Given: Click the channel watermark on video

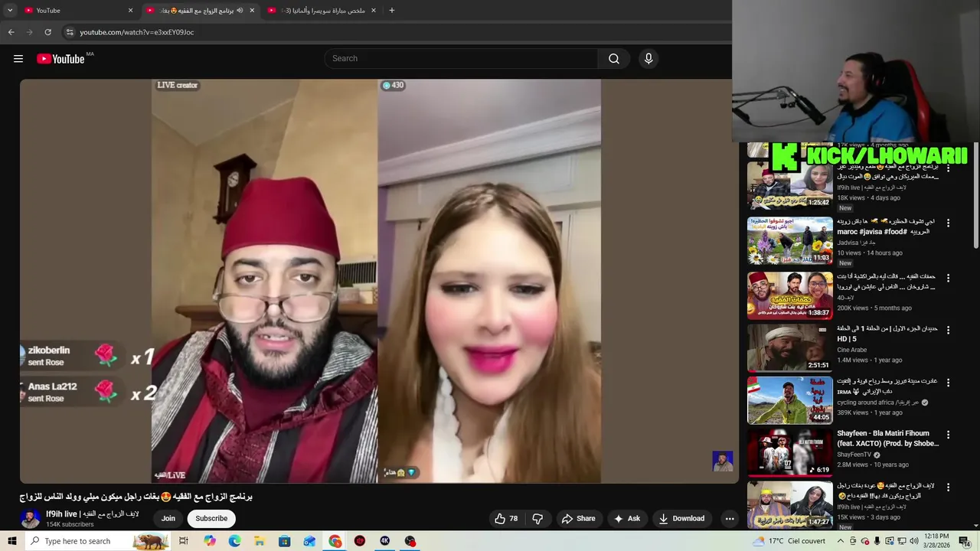Looking at the screenshot, I should pos(723,461).
